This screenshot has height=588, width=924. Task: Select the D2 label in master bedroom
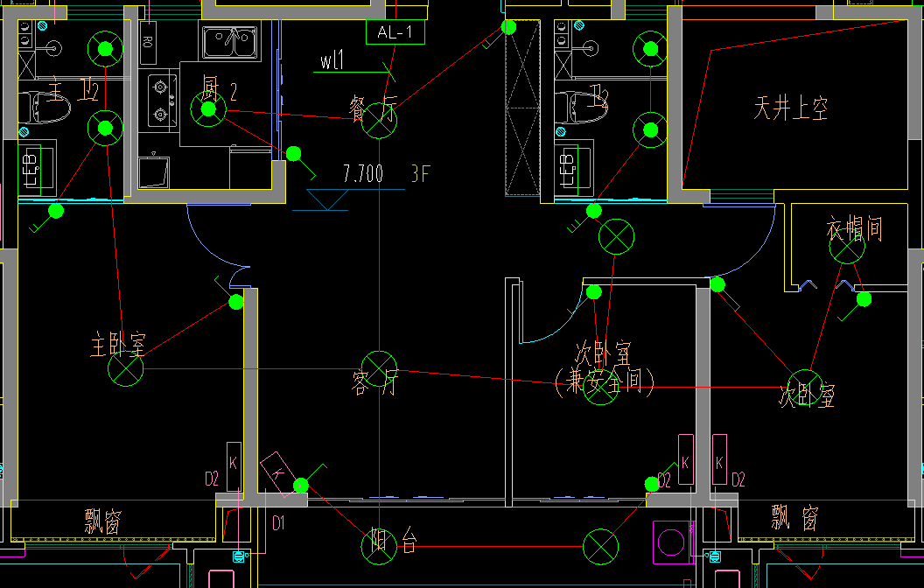pos(212,479)
